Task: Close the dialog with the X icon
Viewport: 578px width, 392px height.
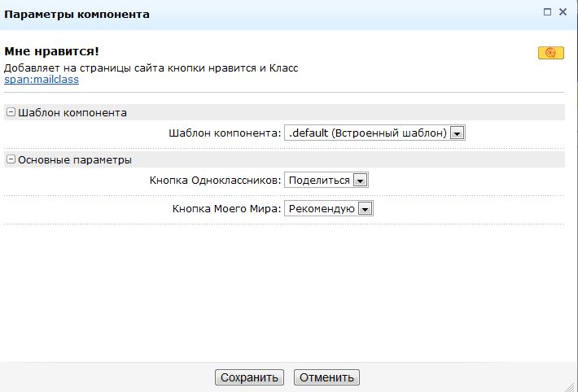Action: 565,12
